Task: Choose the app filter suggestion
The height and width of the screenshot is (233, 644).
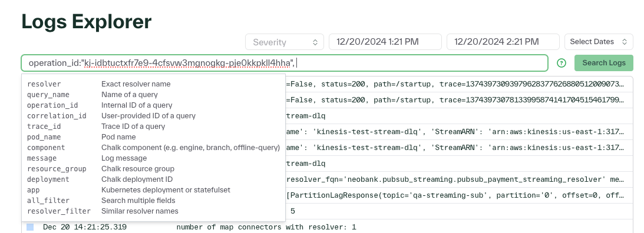Action: (x=153, y=190)
